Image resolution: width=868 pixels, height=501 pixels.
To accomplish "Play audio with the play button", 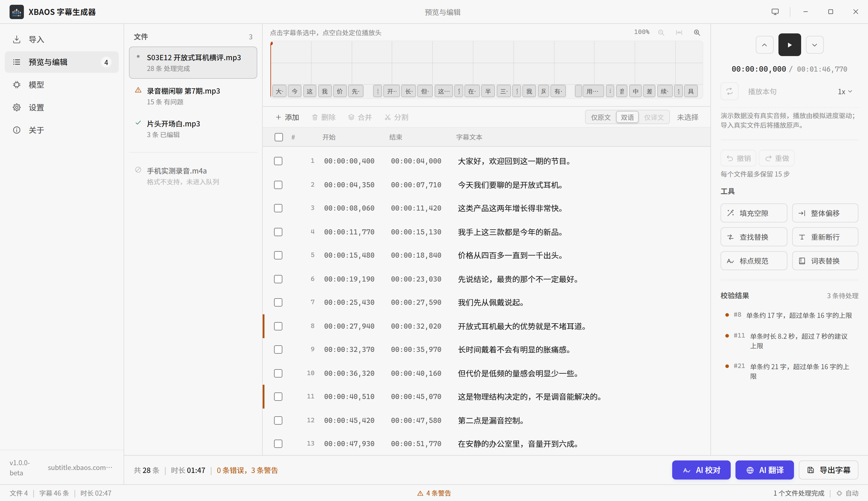I will click(x=789, y=45).
